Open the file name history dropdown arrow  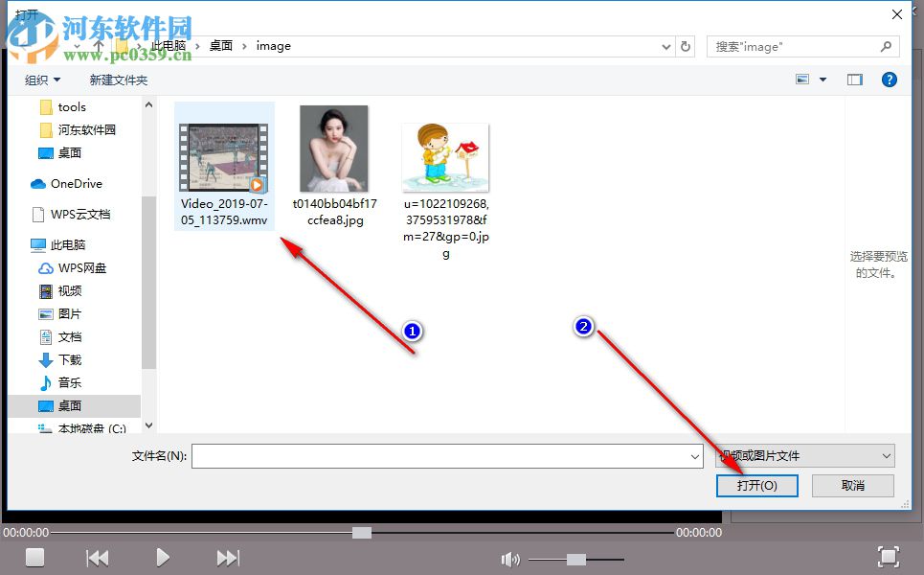[x=695, y=456]
